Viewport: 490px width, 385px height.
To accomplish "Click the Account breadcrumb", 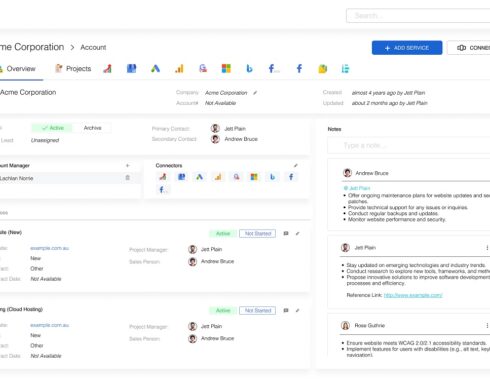I will (x=93, y=47).
